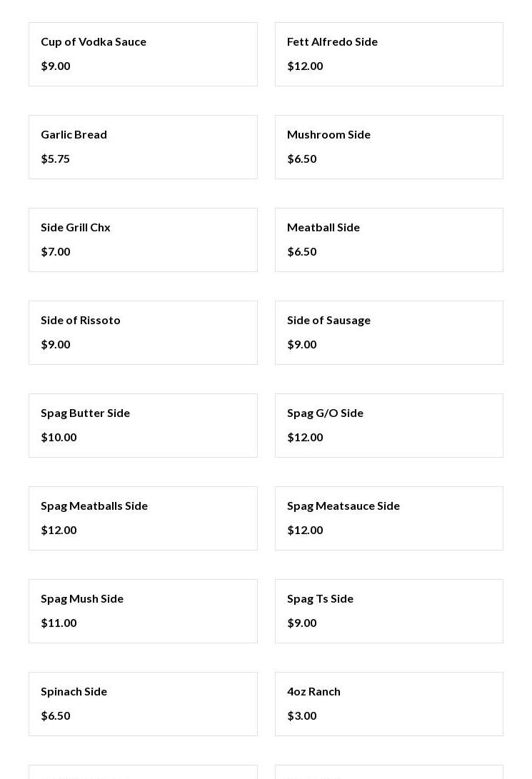This screenshot has height=779, width=532.
Task: Choose Garlic Bread menu item
Action: tap(143, 147)
